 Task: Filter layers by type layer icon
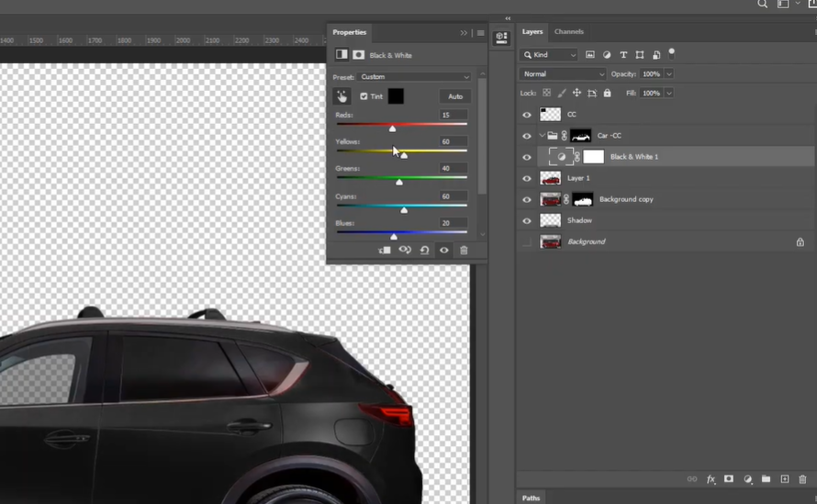[x=623, y=55]
